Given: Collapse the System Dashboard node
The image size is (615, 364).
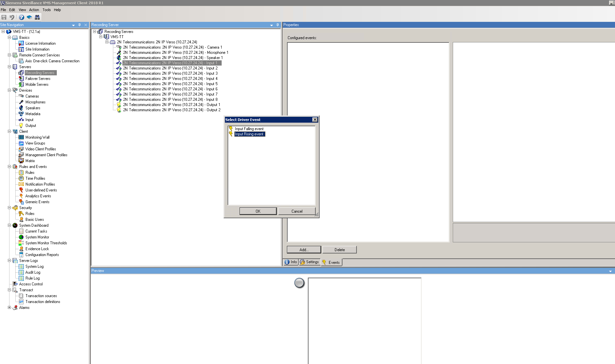Looking at the screenshot, I should point(9,225).
